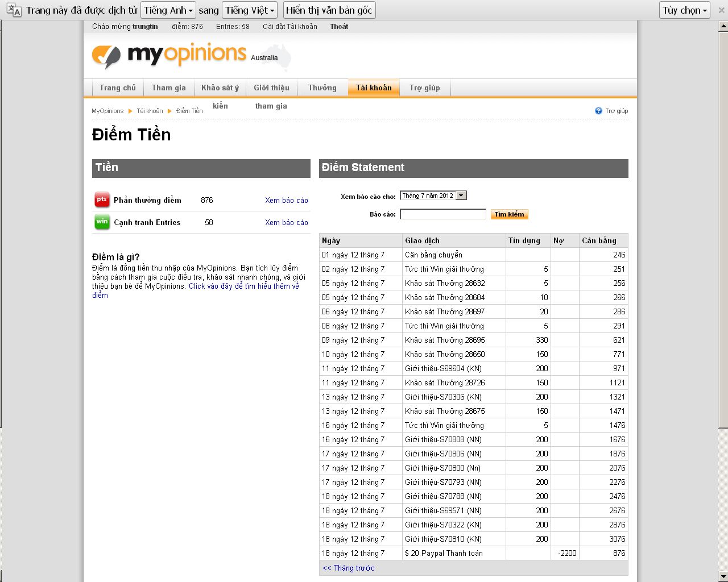728x582 pixels.
Task: Select Giới thiệu-S70808 (NN) transaction
Action: point(474,439)
